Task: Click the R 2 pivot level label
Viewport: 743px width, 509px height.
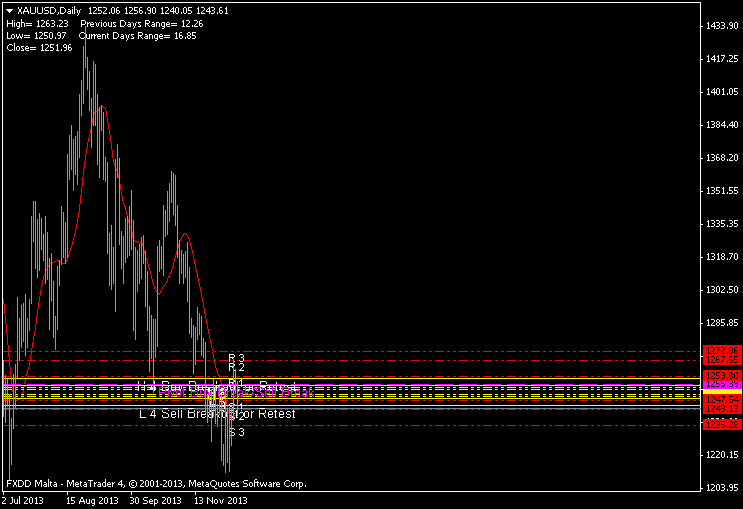Action: pyautogui.click(x=236, y=367)
